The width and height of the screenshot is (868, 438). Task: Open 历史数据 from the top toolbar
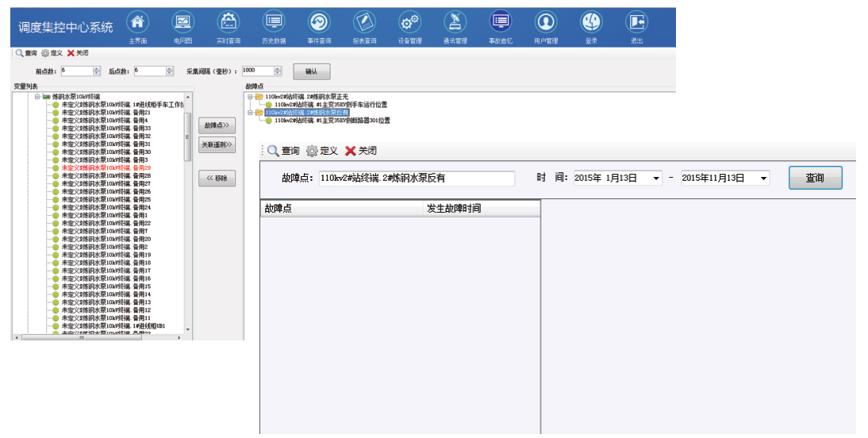[x=274, y=22]
